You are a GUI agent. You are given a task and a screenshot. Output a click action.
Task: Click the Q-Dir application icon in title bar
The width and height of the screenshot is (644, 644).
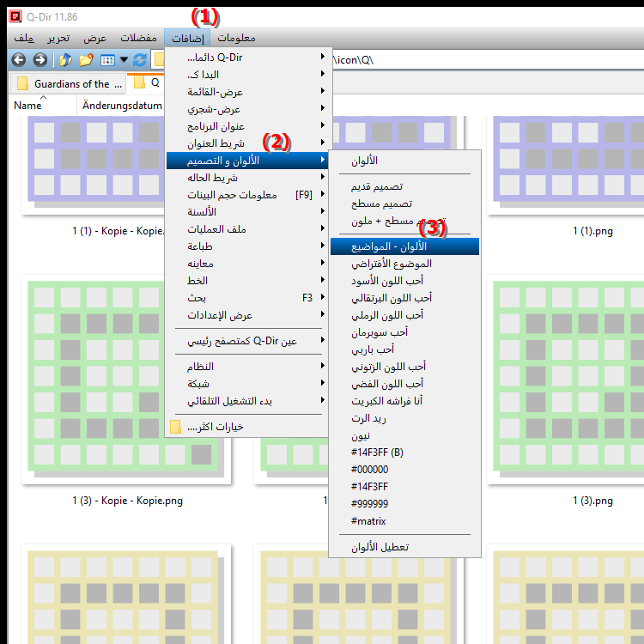tap(15, 17)
